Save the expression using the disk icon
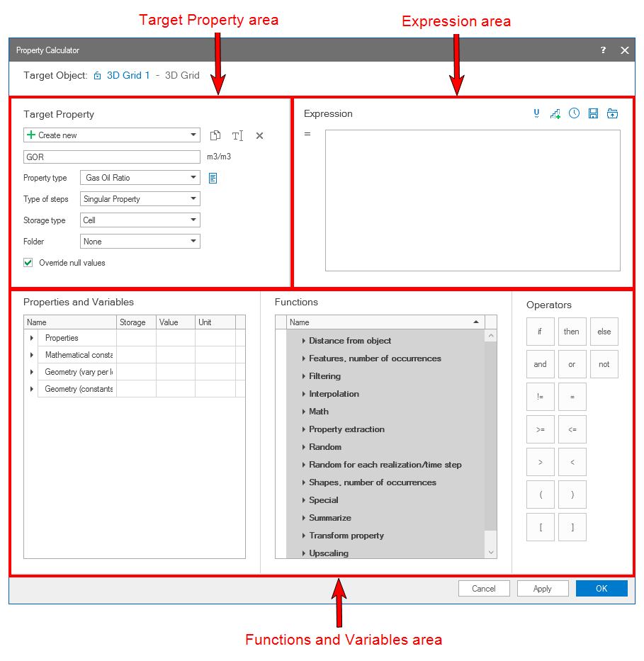644x661 pixels. click(x=593, y=113)
